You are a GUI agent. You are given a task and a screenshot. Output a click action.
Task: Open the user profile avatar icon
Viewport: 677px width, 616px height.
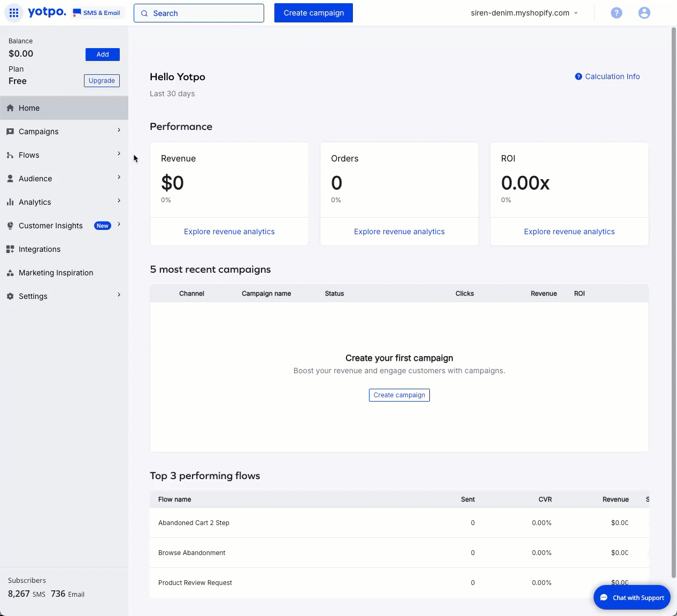click(644, 13)
